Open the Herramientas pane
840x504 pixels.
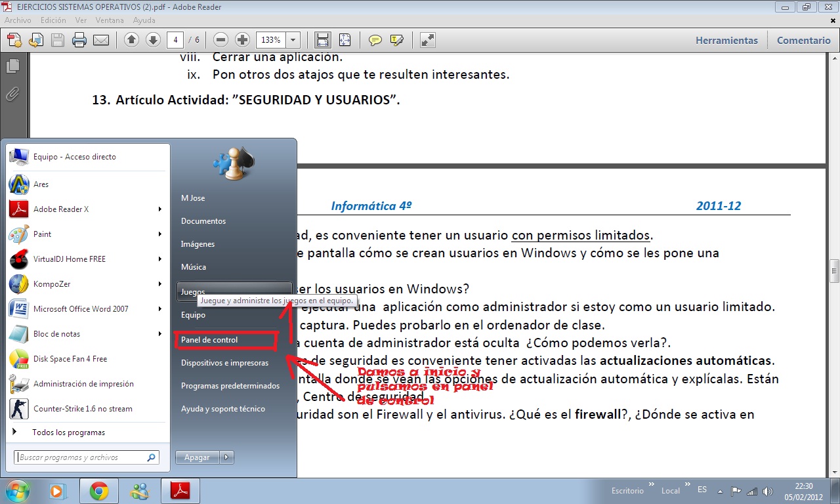tap(726, 40)
